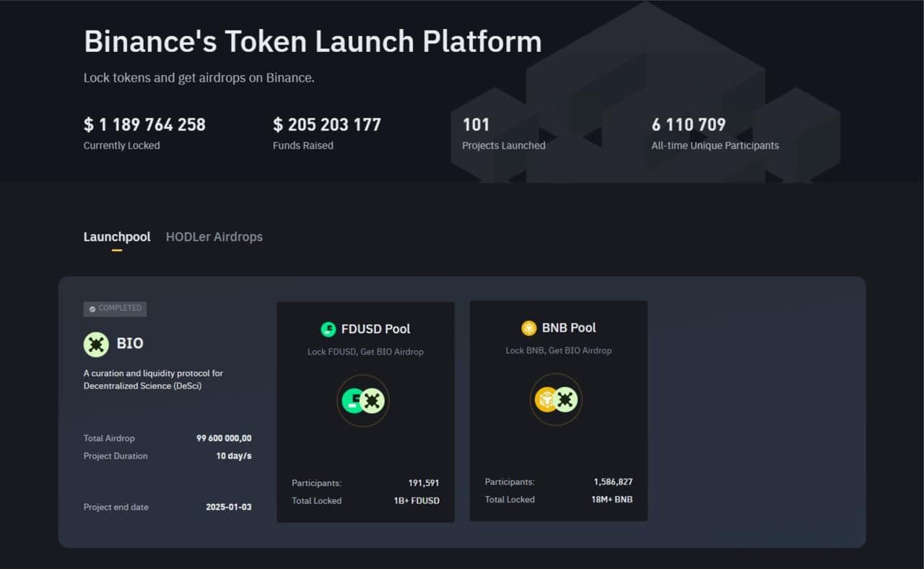Click the Project end date 2025-01-03
The image size is (924, 569).
228,507
